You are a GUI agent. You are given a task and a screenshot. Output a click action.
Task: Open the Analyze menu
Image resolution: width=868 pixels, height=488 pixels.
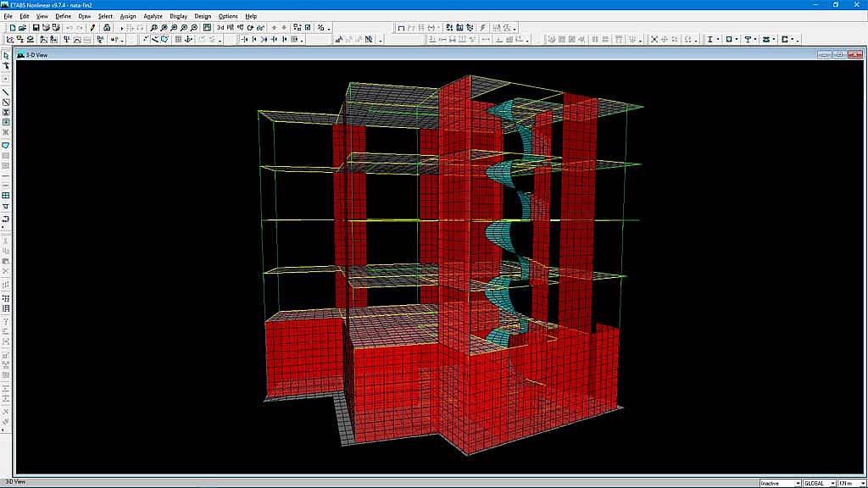point(153,16)
